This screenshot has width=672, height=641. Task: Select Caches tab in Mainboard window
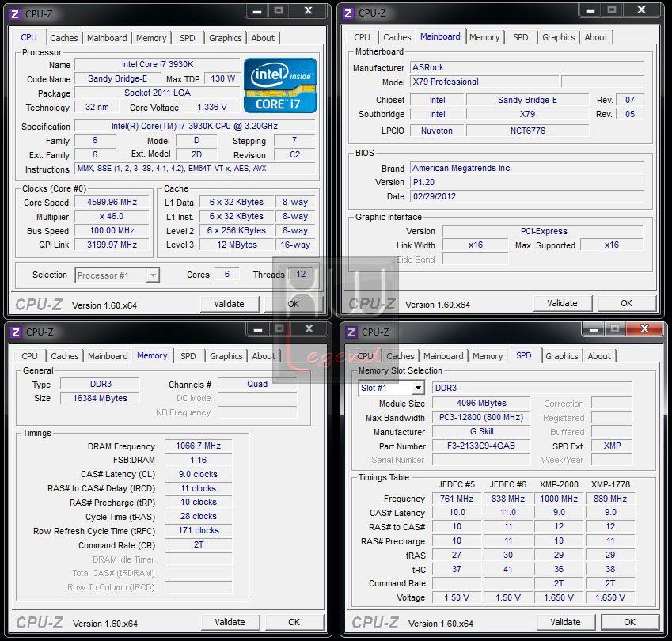click(397, 37)
